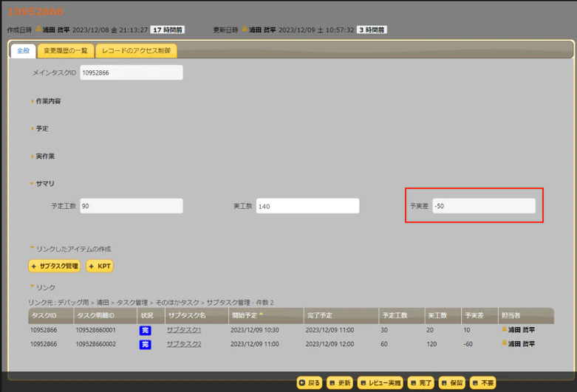Click the 予実差 field showing -50
577x392 pixels.
pos(484,206)
